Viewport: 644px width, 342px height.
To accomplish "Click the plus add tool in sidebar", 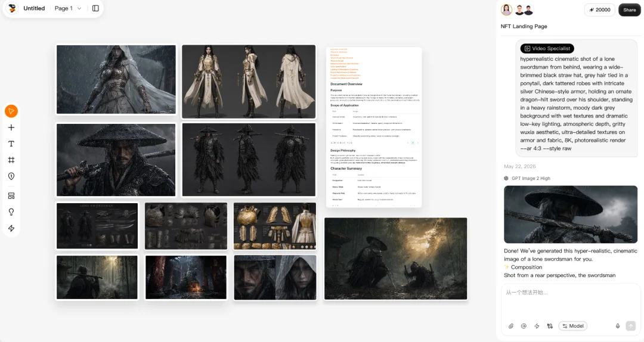I will tap(11, 128).
